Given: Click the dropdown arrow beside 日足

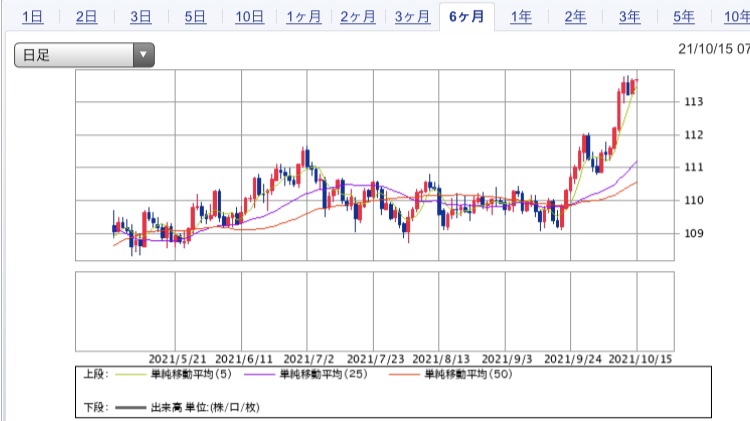Looking at the screenshot, I should 143,55.
